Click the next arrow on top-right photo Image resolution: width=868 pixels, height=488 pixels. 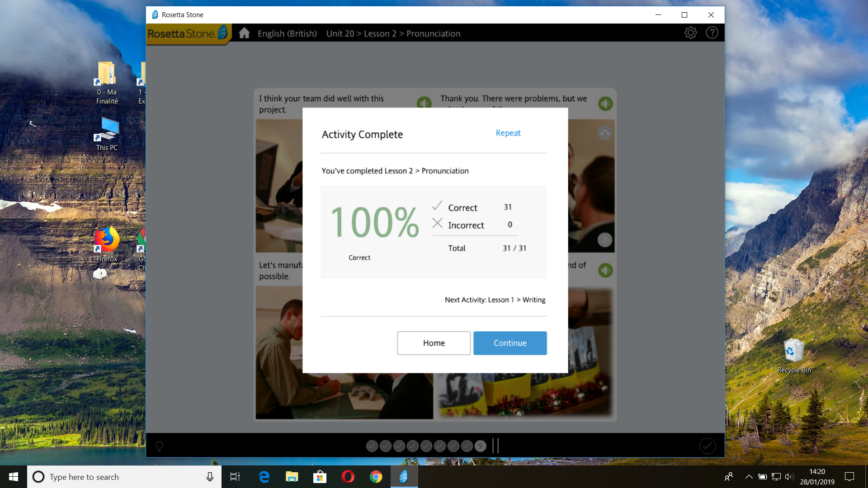[x=605, y=240]
